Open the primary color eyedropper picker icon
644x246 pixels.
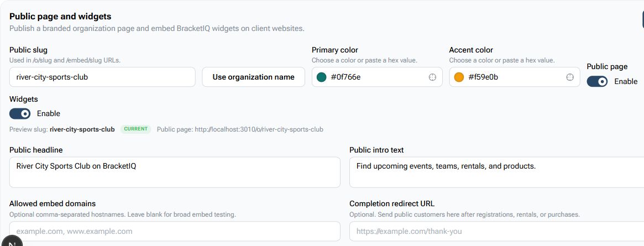(432, 77)
